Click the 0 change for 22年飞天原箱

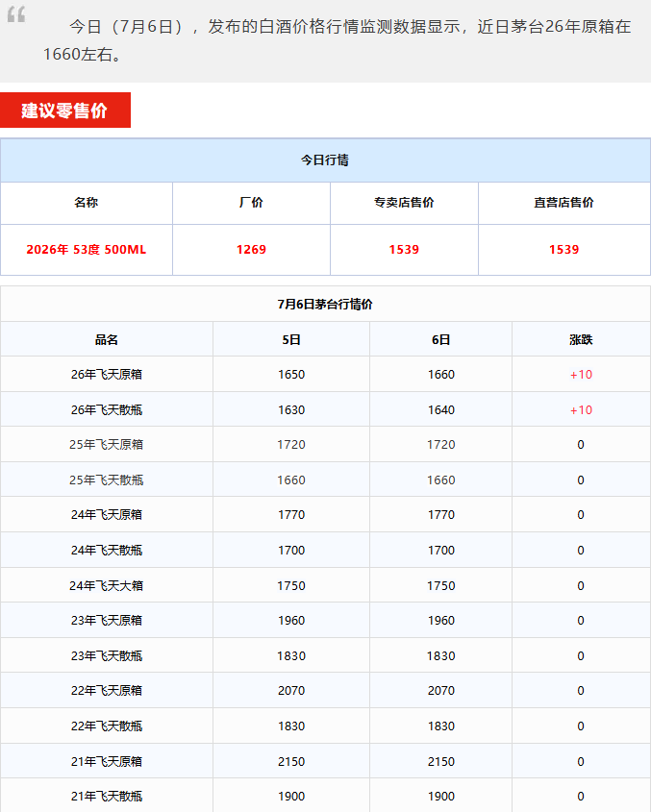[x=581, y=690]
